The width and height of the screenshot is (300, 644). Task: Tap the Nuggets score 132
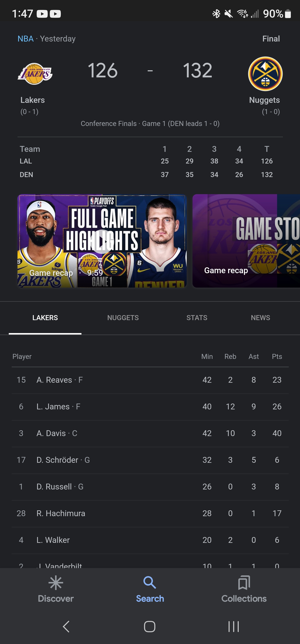click(197, 70)
